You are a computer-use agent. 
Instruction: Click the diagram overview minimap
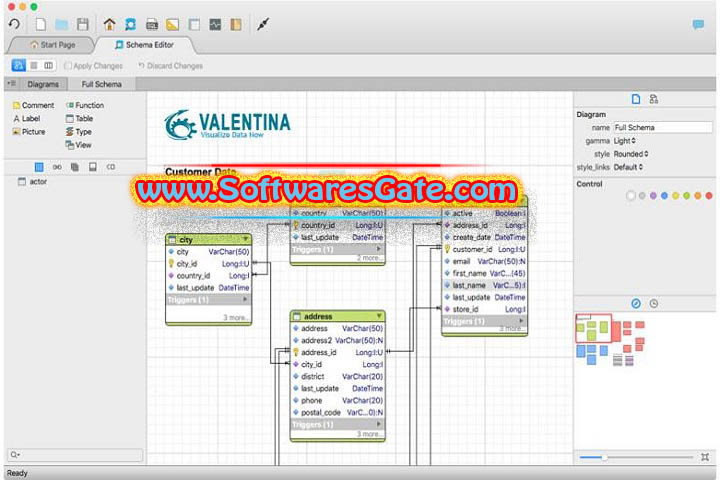point(611,340)
